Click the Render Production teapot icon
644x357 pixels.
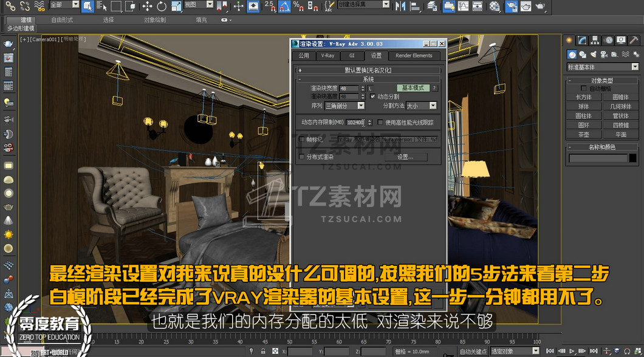pyautogui.click(x=541, y=5)
